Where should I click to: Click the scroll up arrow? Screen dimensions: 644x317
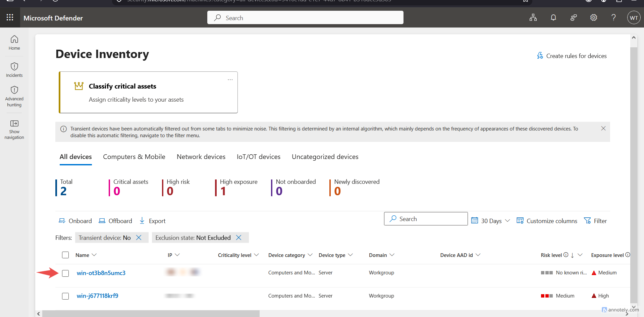coord(634,38)
